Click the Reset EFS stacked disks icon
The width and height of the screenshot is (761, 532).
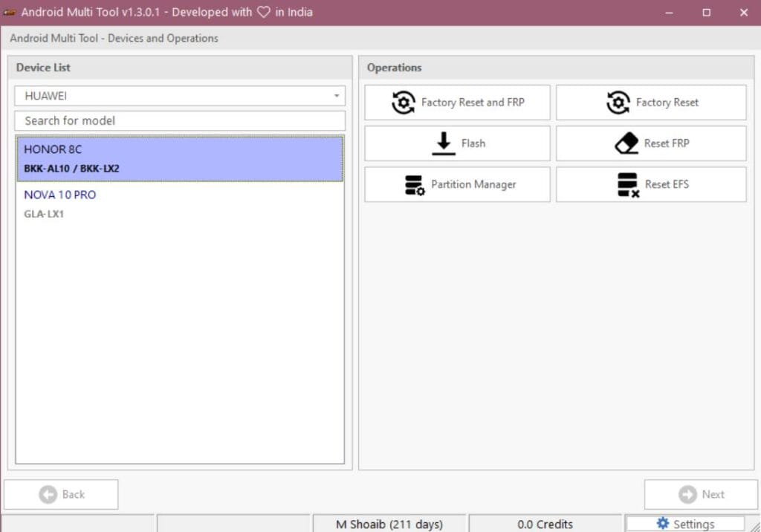coord(626,184)
